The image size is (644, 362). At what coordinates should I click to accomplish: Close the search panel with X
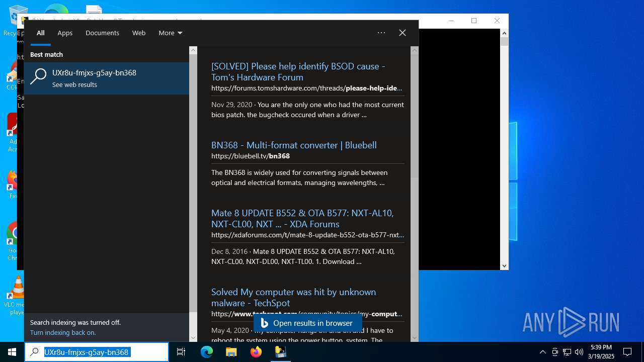pos(403,33)
